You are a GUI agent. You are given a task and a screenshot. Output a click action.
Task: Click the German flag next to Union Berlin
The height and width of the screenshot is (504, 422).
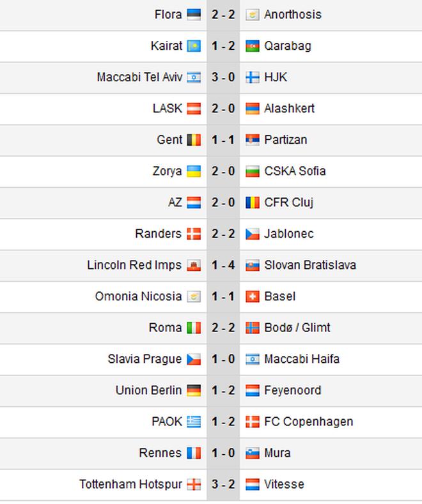(193, 390)
